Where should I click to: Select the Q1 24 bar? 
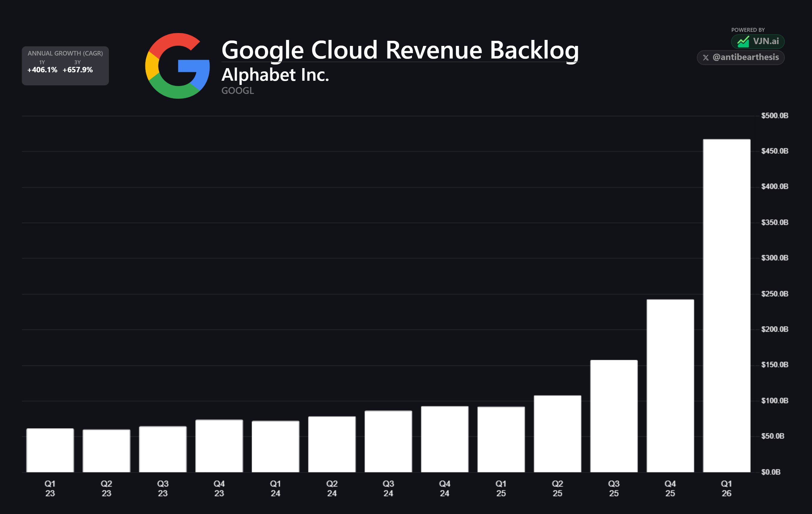(x=275, y=446)
